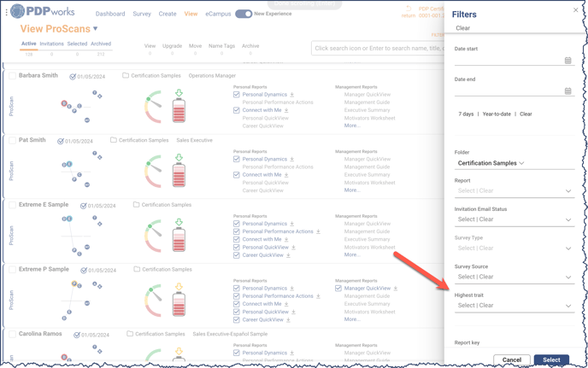Download Barbara Smith's Personal Dynamics report
The height and width of the screenshot is (368, 588).
pyautogui.click(x=291, y=95)
